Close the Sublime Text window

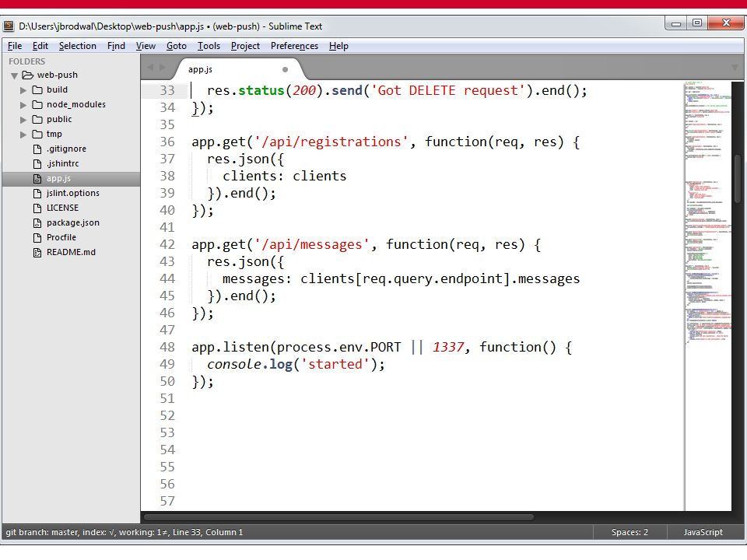tap(726, 23)
